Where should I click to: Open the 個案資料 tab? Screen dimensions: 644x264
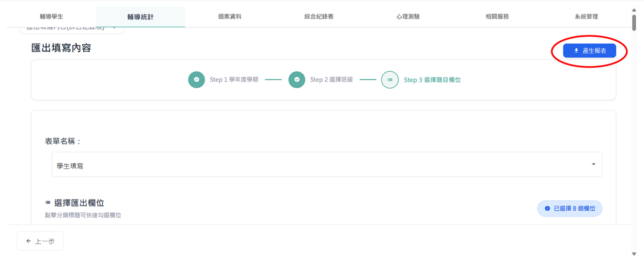coord(230,16)
